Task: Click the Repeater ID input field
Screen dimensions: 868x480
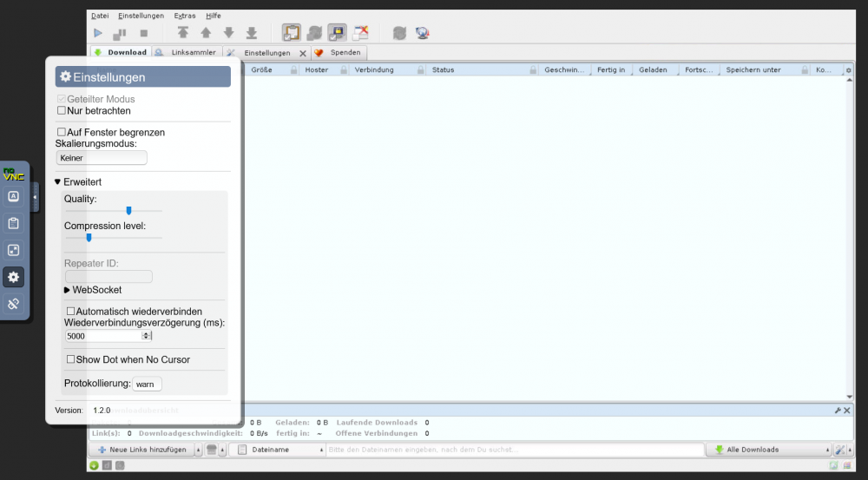Action: tap(108, 276)
